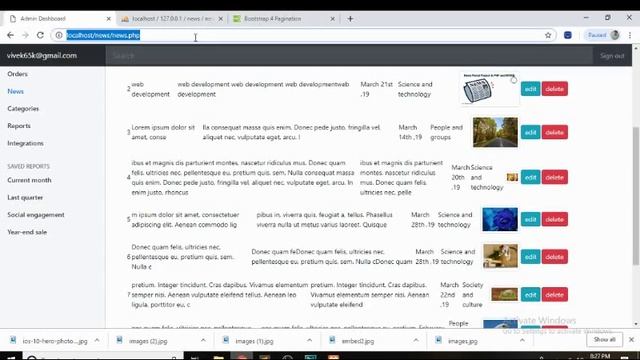Sign out of the dashboard
Image resolution: width=640 pixels, height=360 pixels.
(x=612, y=56)
